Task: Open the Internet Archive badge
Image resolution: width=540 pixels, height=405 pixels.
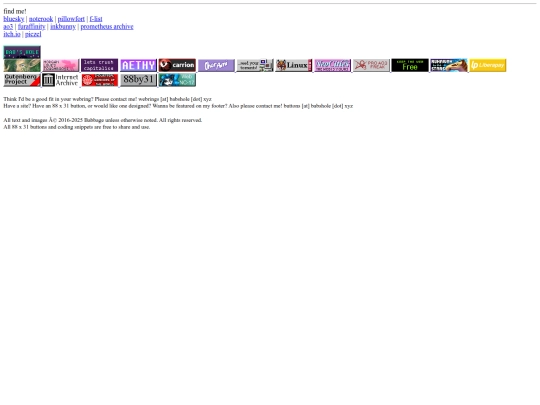Action: 61,80
